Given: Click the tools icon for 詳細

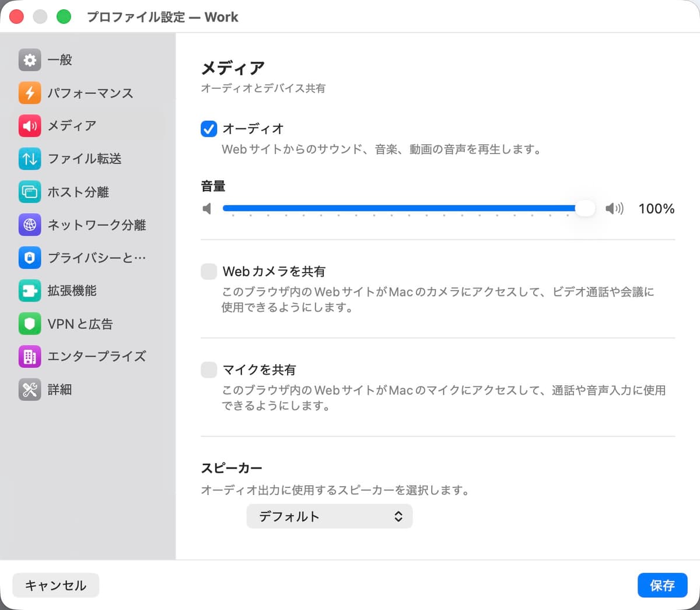Looking at the screenshot, I should click(x=30, y=389).
